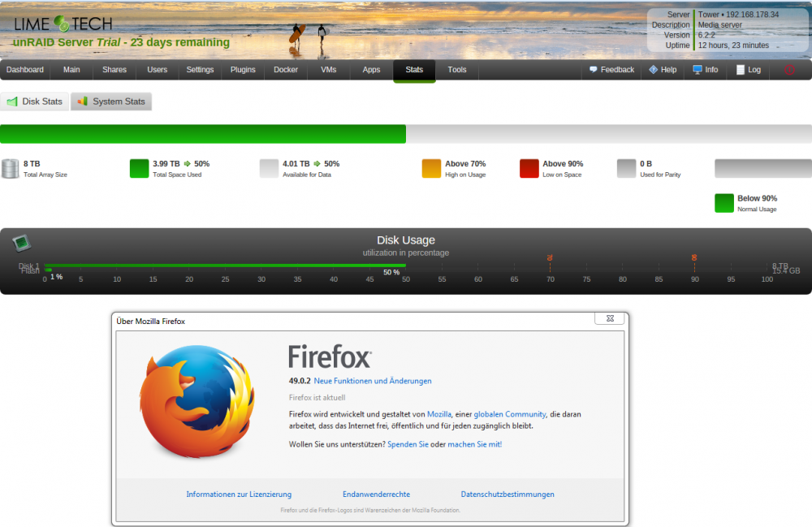This screenshot has height=527, width=812.
Task: Click the '49.0.2' version number
Action: click(300, 381)
